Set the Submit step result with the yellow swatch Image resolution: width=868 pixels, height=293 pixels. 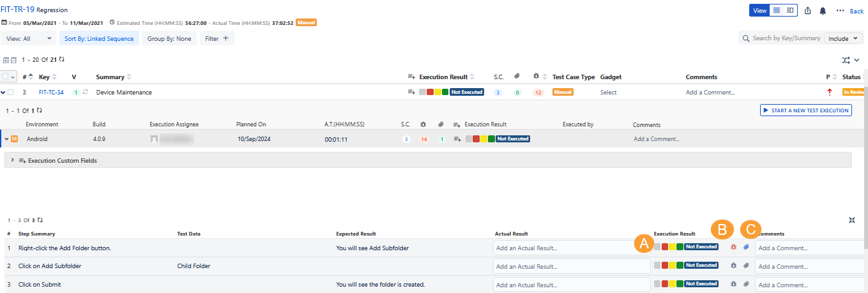(x=673, y=284)
